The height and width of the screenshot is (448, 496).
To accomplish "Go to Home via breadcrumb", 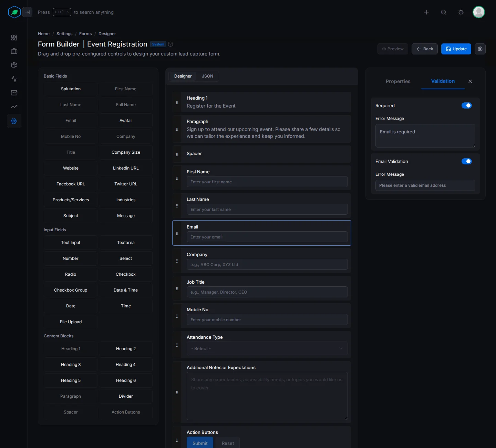I will coord(44,34).
